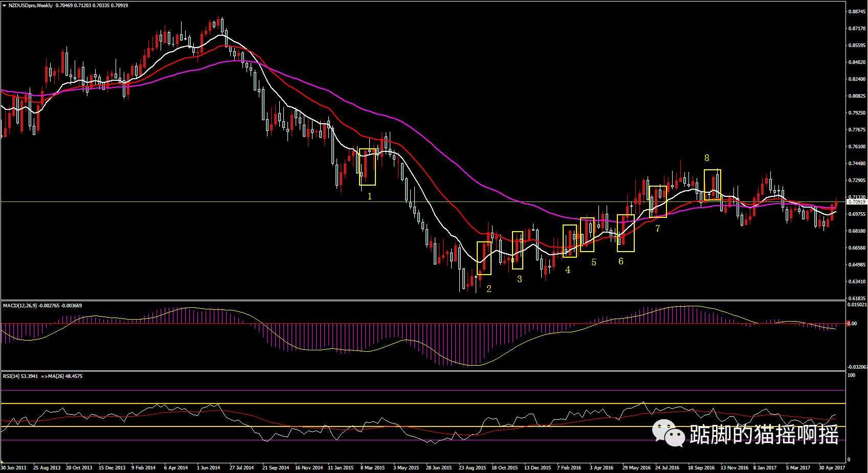Click the 30 Apr 2017 date label
The width and height of the screenshot is (868, 473).
(x=832, y=467)
